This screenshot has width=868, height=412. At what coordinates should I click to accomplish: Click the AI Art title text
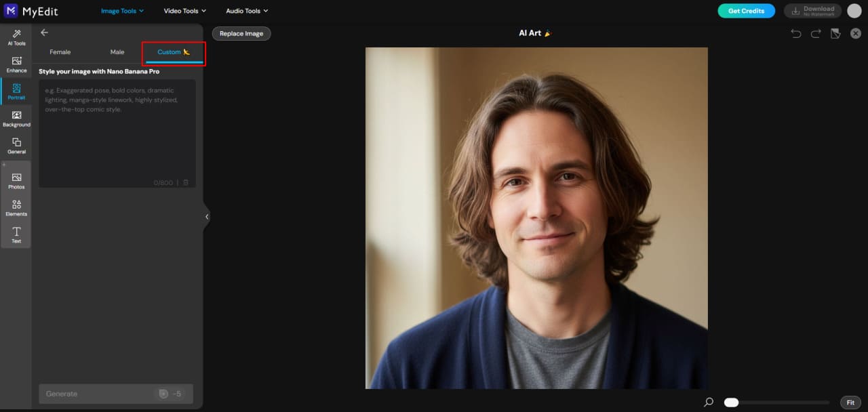click(530, 33)
